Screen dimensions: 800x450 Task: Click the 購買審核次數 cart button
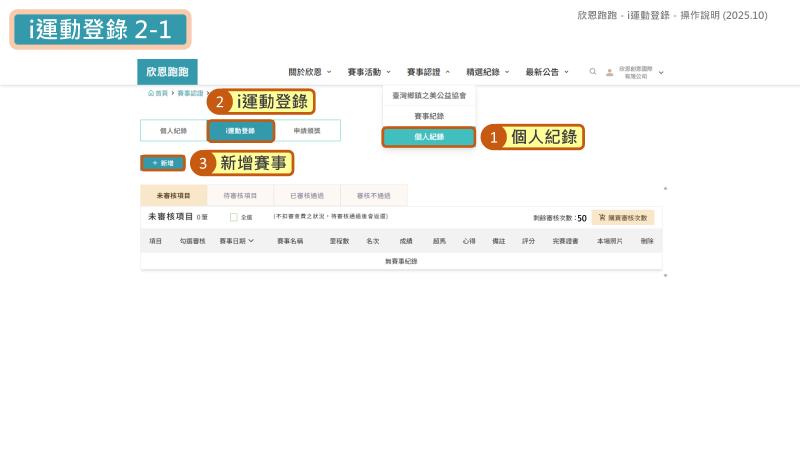click(623, 217)
